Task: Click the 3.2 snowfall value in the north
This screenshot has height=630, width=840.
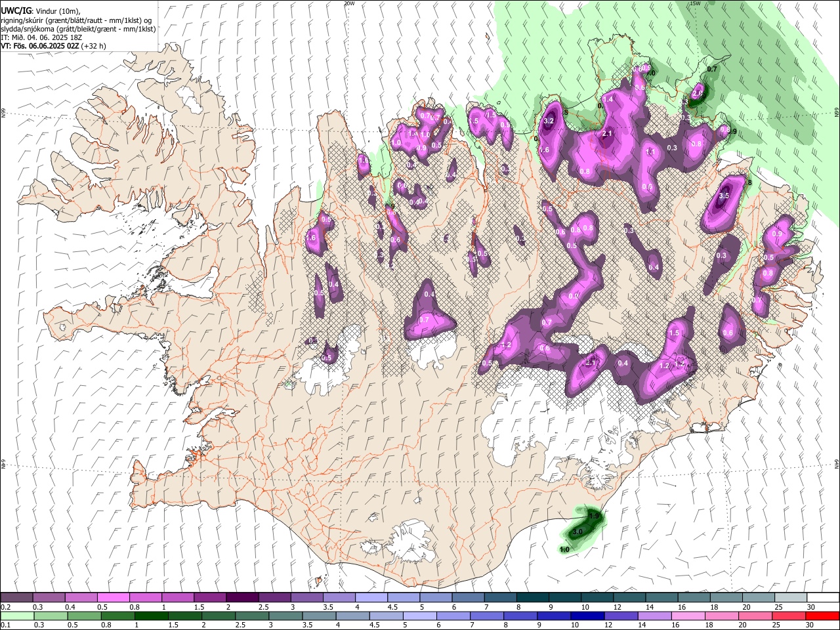Action: tap(549, 121)
